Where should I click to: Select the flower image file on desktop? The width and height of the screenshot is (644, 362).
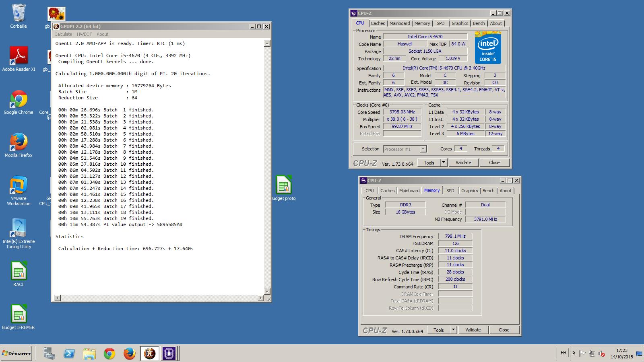click(56, 14)
